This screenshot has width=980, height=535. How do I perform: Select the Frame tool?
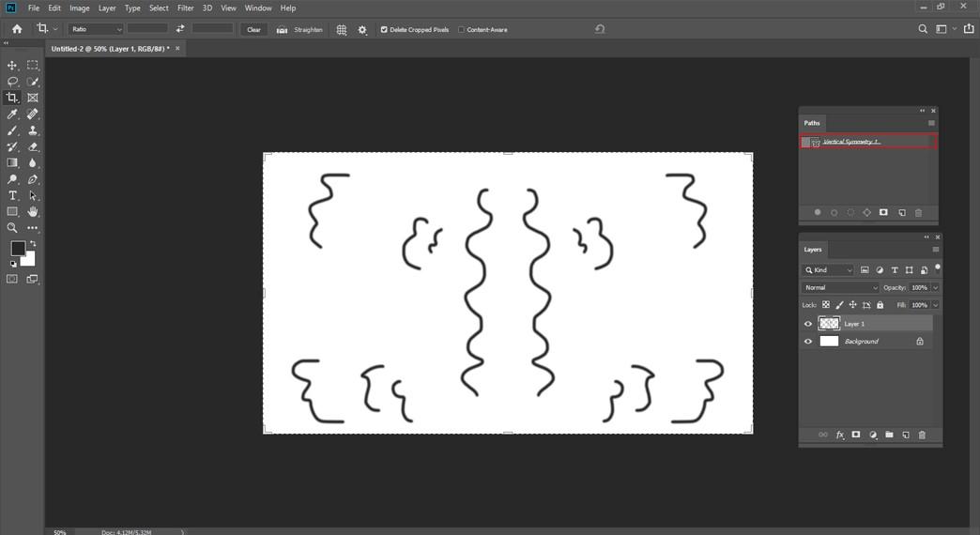tap(33, 98)
